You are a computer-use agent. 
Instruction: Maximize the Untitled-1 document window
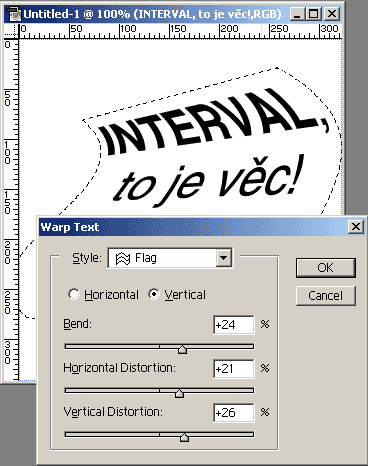pyautogui.click(x=314, y=14)
